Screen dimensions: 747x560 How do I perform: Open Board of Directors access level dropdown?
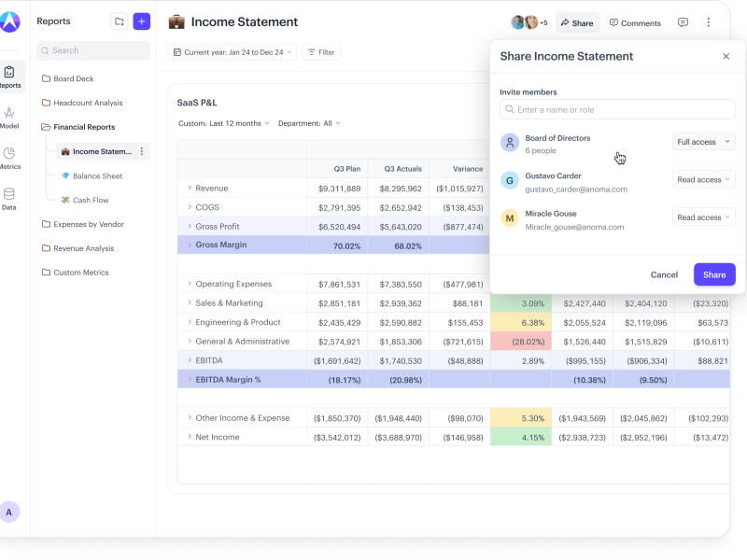point(703,142)
